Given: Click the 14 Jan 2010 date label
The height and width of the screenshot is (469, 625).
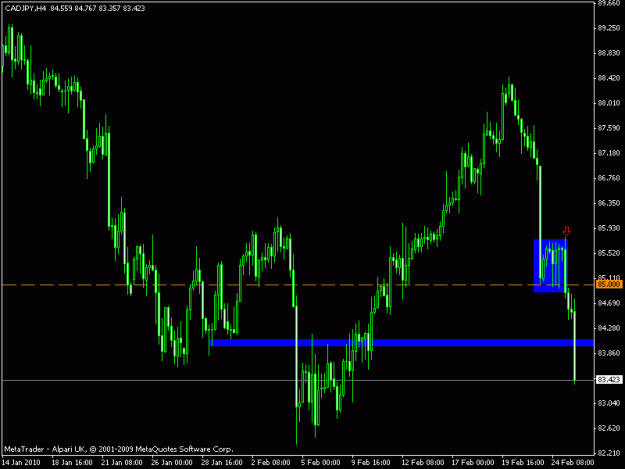Looking at the screenshot, I should pos(21,463).
